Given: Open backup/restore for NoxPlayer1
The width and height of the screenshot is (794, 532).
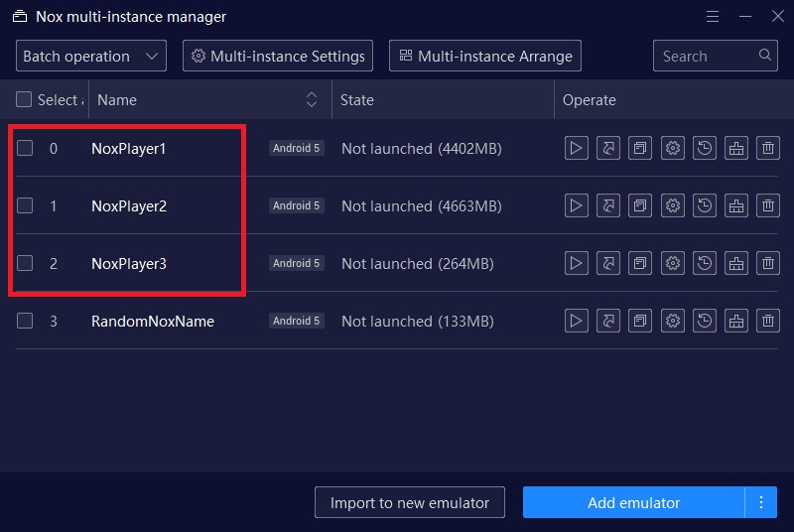Looking at the screenshot, I should [x=705, y=149].
